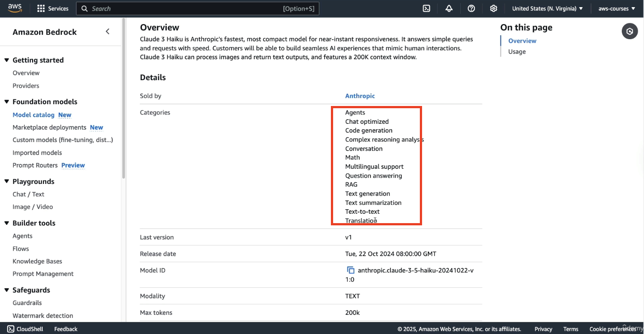Open CloudShell in the footer
Screen dimensions: 644x334
[25, 329]
